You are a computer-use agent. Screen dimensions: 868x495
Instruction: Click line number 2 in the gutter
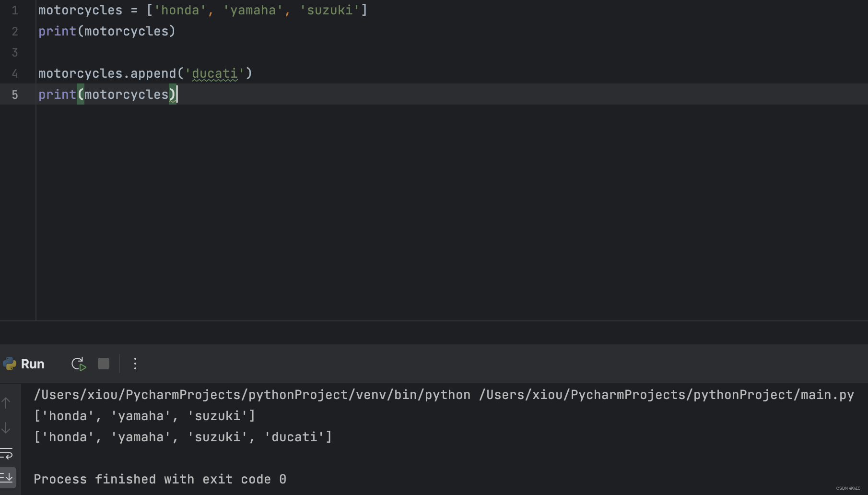(x=15, y=32)
